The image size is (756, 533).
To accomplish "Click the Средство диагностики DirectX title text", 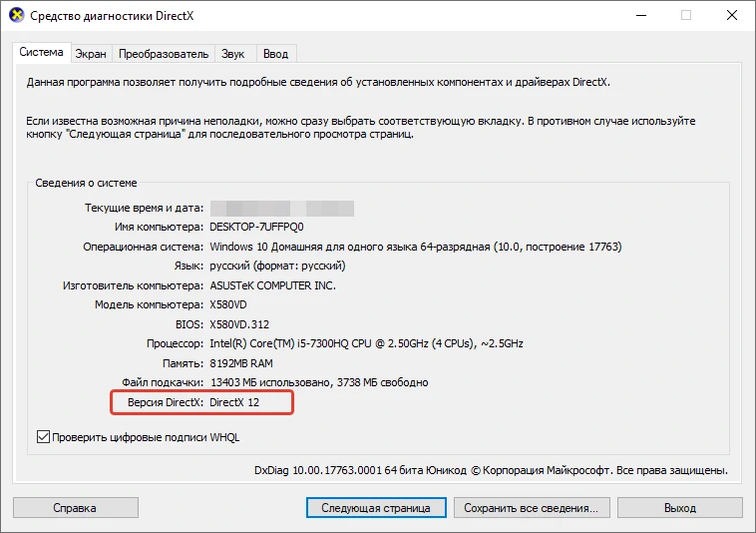I will pos(112,16).
